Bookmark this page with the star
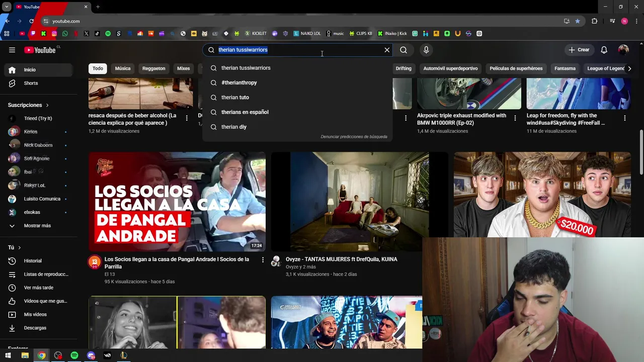644x362 pixels. point(578,21)
